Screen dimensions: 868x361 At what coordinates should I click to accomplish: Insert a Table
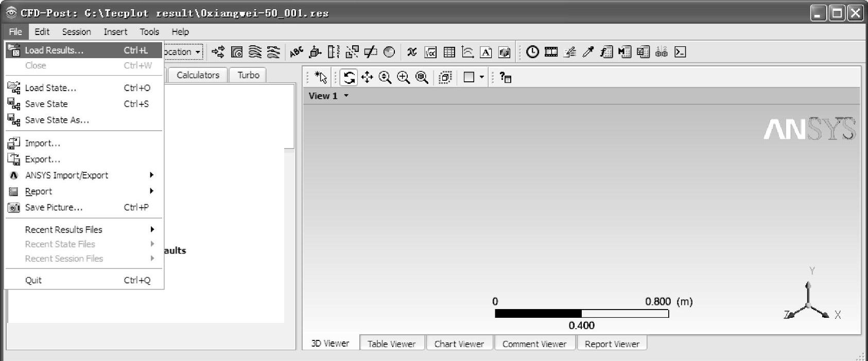coord(449,52)
